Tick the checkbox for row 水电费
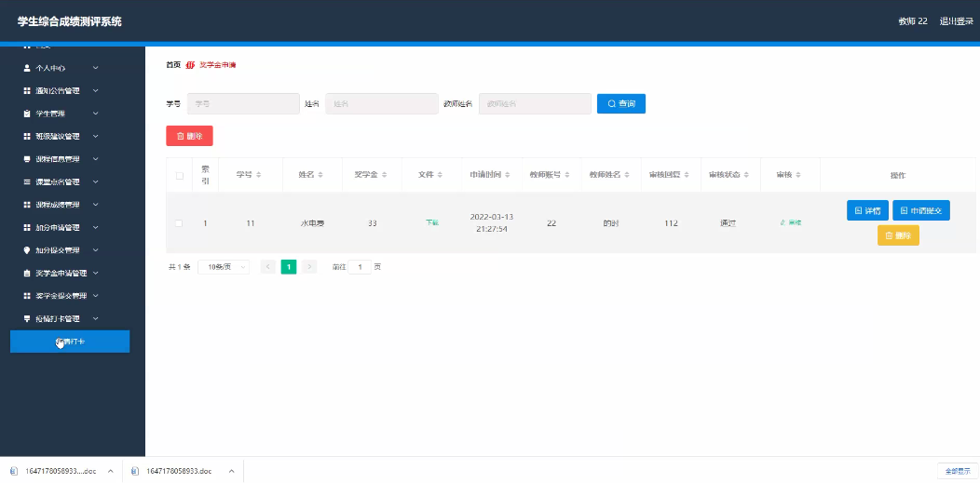Image resolution: width=980 pixels, height=483 pixels. (x=180, y=222)
